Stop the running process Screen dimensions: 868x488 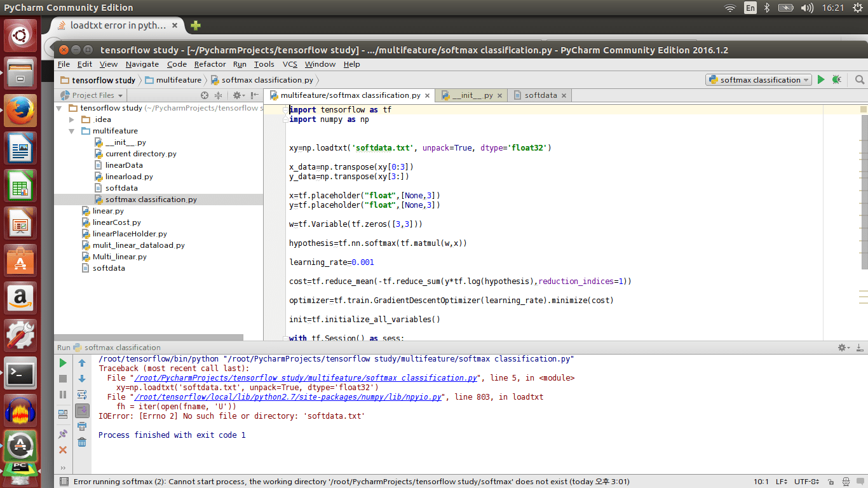pyautogui.click(x=63, y=379)
